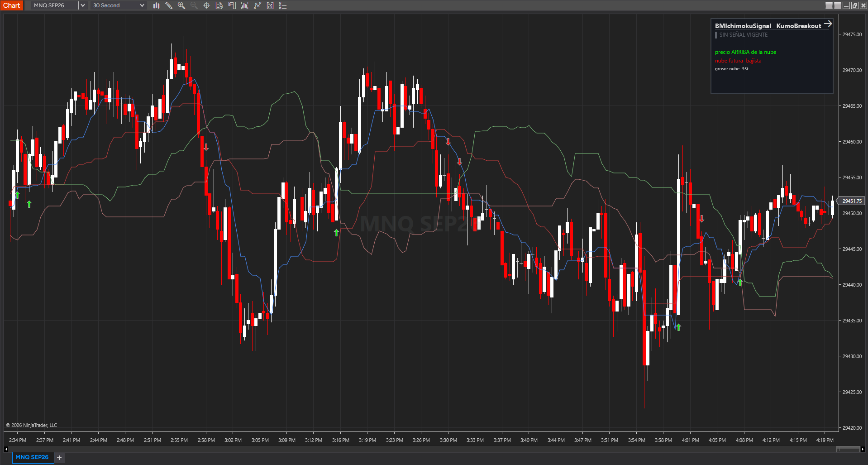This screenshot has height=465, width=868.
Task: Click the horizontal scrollbar thumb
Action: pyautogui.click(x=848, y=449)
